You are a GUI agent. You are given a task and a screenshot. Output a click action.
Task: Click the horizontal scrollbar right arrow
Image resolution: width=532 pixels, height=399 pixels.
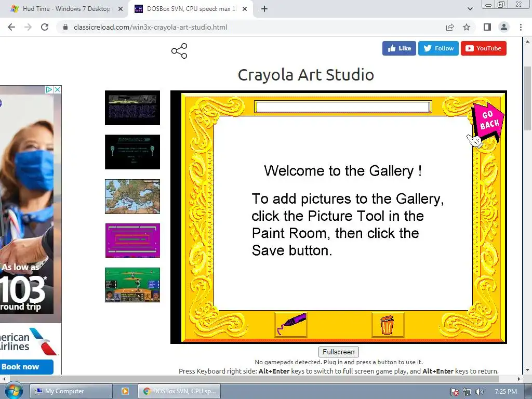tap(519, 379)
